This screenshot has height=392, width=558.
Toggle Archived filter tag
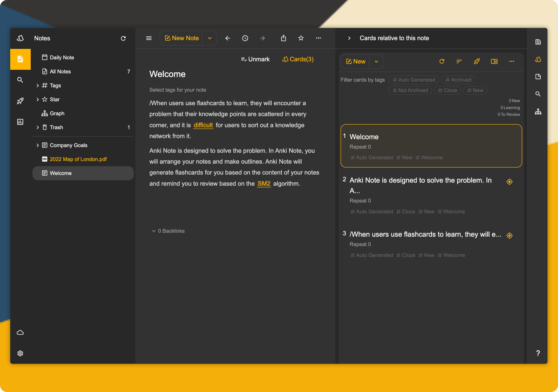(x=458, y=80)
